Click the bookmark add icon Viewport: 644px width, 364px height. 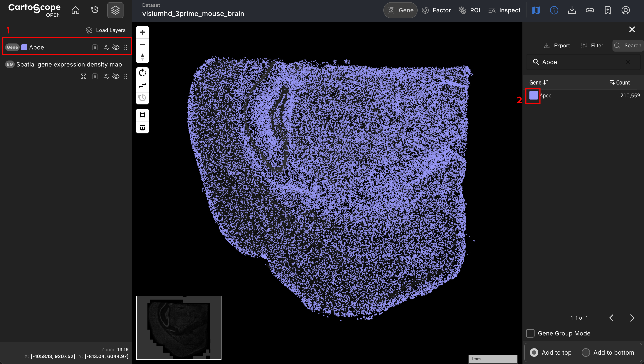[608, 10]
